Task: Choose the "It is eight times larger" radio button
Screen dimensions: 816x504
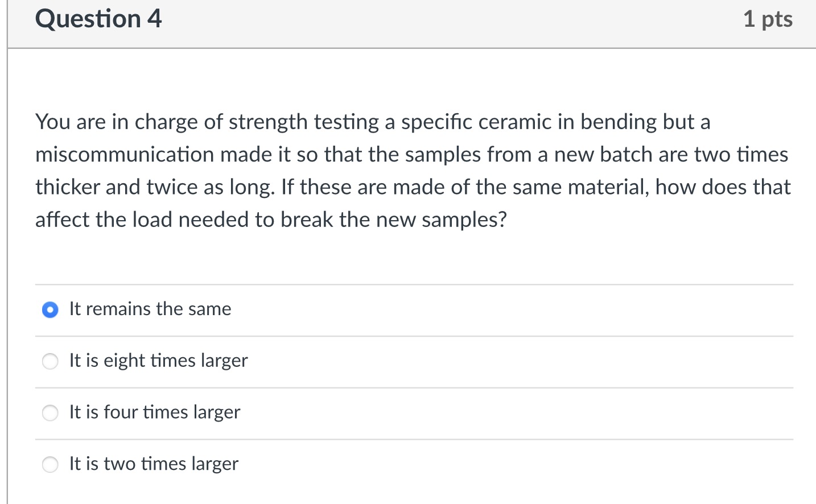Action: pyautogui.click(x=50, y=361)
